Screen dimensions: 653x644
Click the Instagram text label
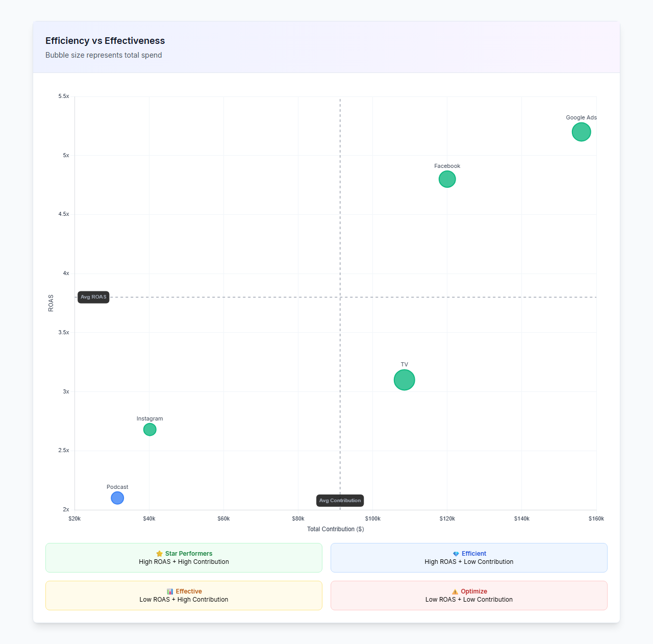click(x=149, y=418)
